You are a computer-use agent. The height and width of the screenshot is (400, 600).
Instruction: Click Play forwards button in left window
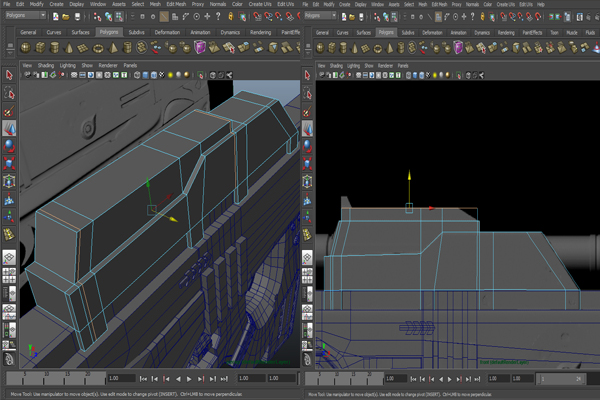[189, 379]
